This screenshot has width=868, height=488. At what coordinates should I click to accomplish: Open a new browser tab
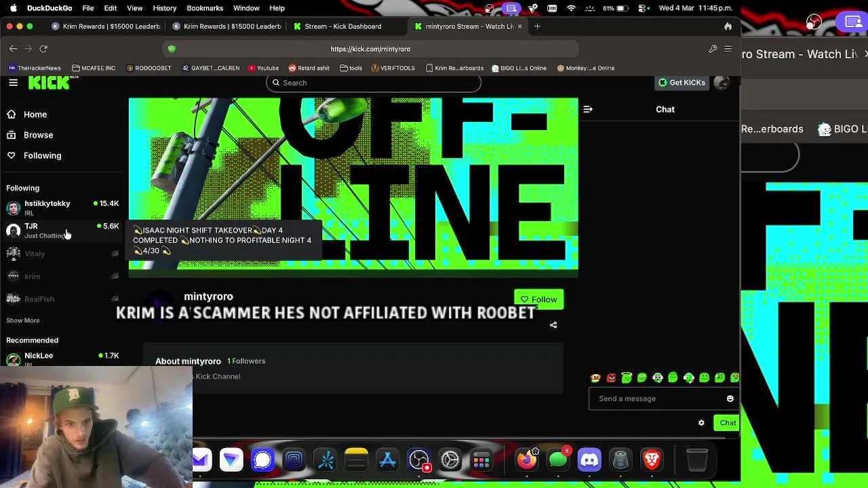537,26
